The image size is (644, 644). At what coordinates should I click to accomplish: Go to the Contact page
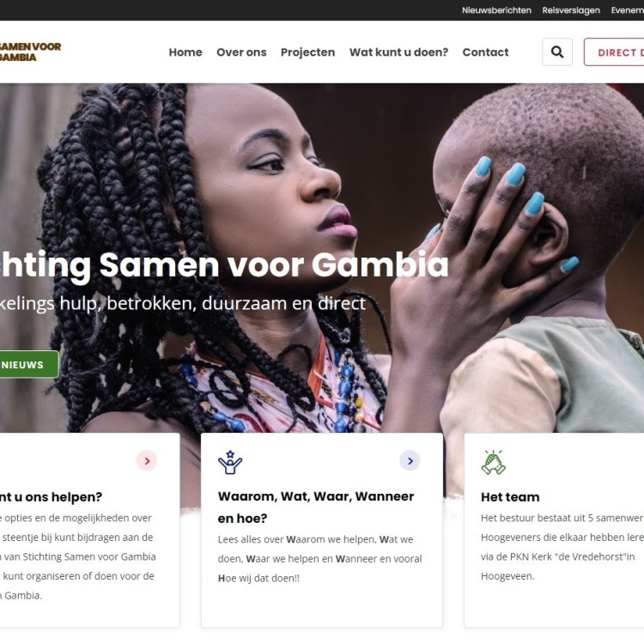tap(485, 52)
